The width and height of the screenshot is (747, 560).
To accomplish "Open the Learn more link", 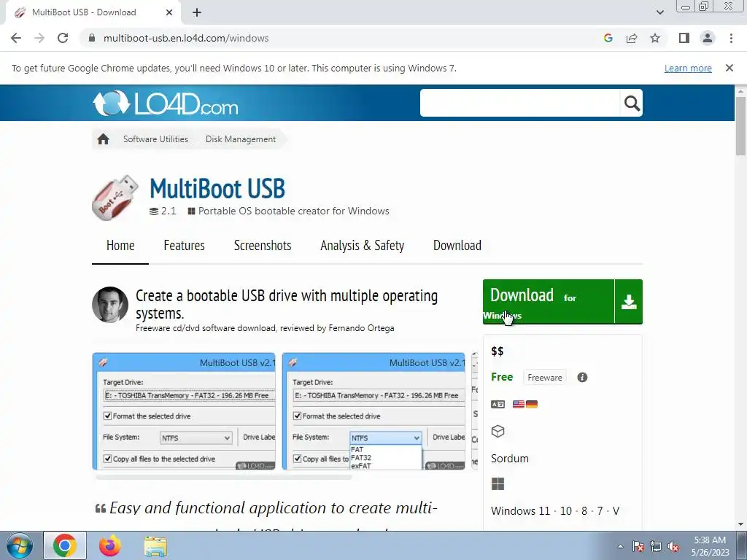I will [x=688, y=68].
